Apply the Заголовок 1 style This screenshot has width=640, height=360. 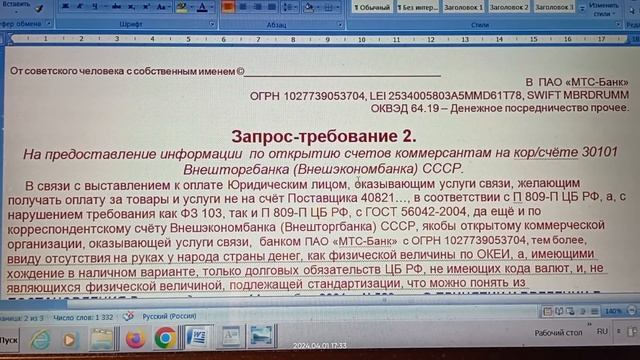(463, 7)
